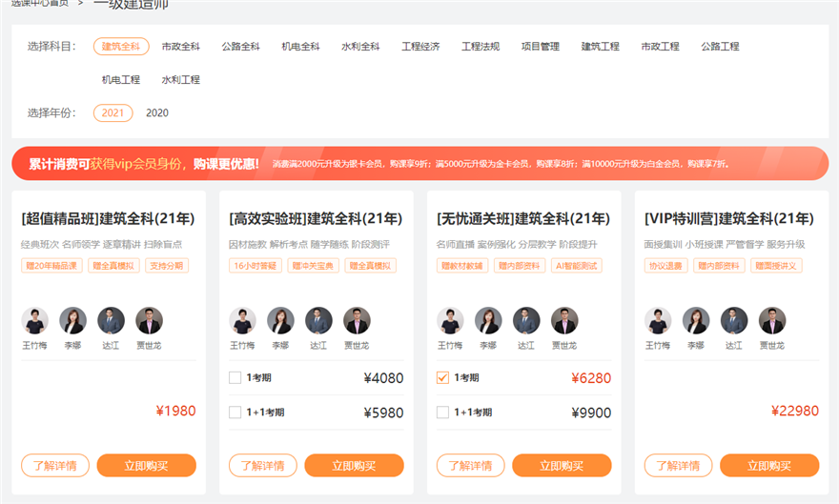Click 立即购买 for 超值精品班
This screenshot has width=839, height=504.
pos(146,466)
